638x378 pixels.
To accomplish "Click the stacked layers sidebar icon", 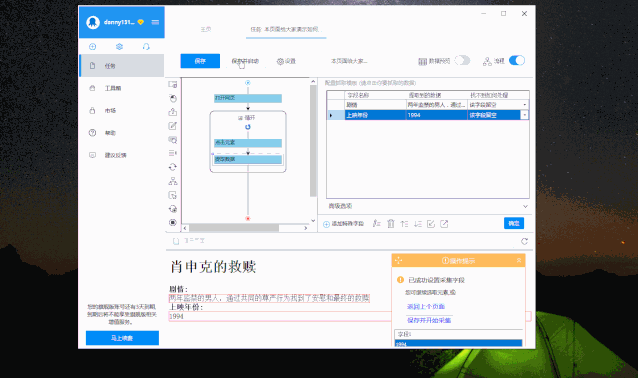I will pos(119,47).
